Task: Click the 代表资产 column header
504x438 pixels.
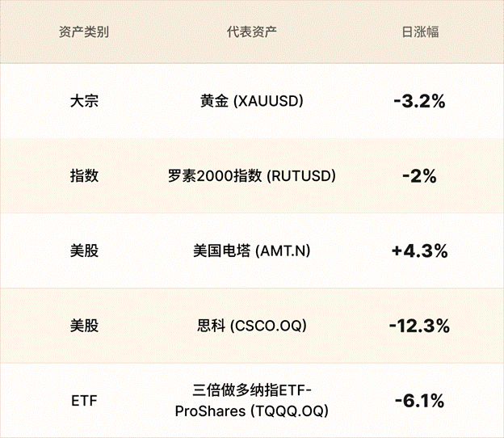Action: coord(252,33)
